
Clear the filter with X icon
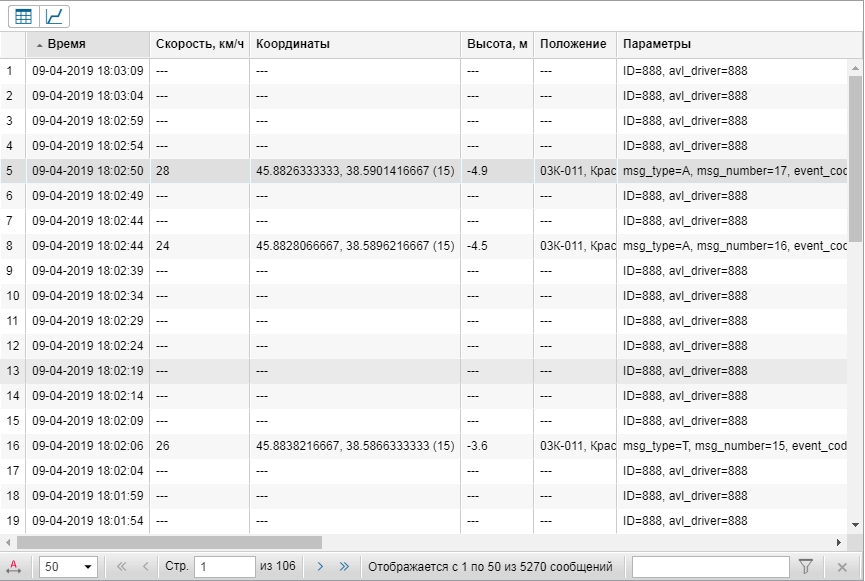click(x=842, y=567)
